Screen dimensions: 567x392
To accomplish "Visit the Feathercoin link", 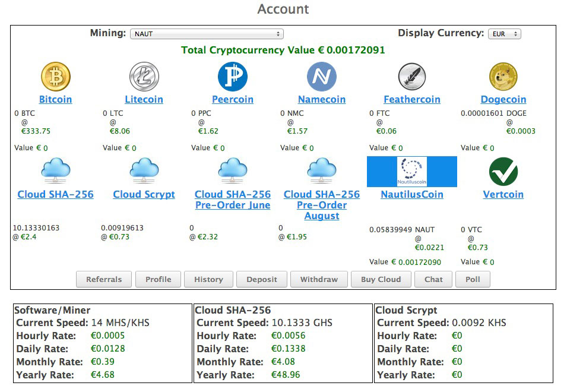I will (412, 99).
